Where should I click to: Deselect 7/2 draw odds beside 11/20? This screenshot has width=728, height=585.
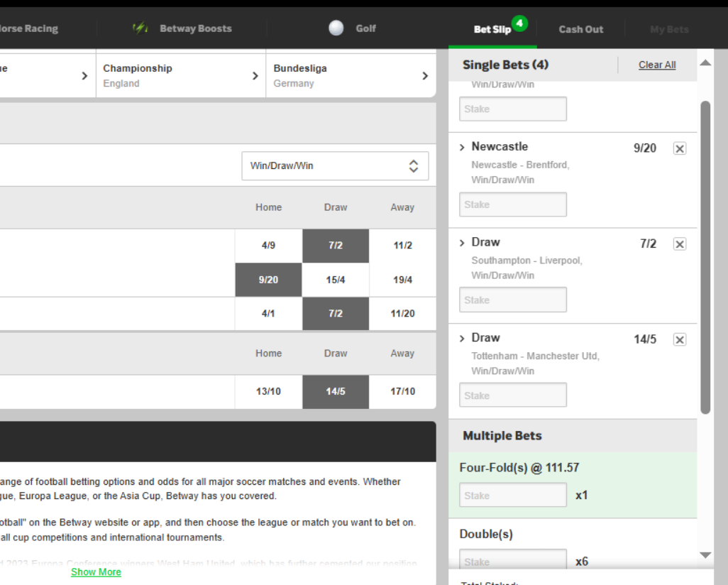tap(336, 314)
